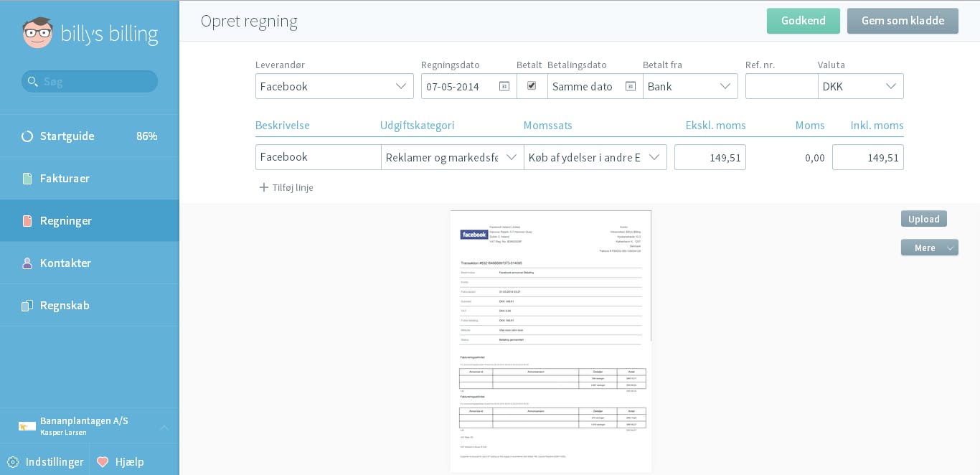Click the plus icon for Tilføj linje

tap(264, 187)
